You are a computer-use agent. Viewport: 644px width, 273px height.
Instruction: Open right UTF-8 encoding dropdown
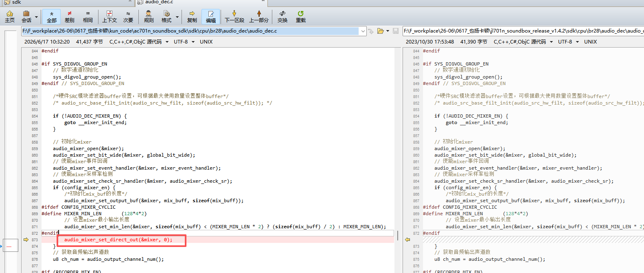577,42
